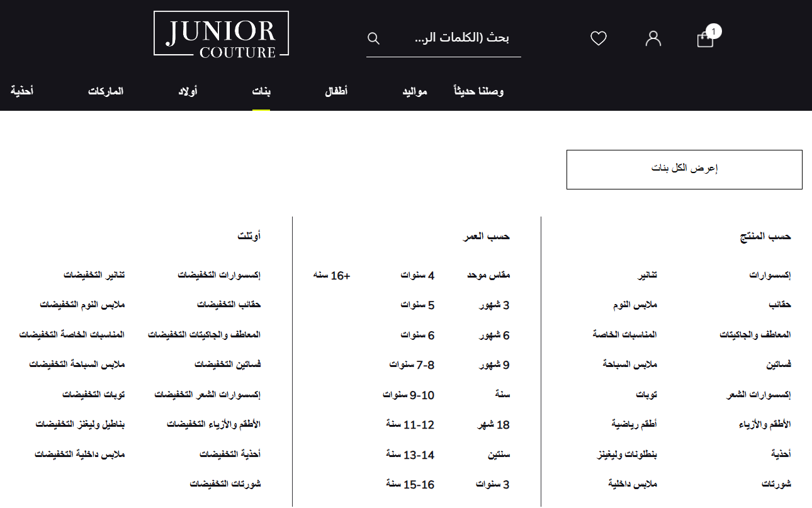Open المناسبات الخاصة category
This screenshot has width=812, height=508.
tap(624, 335)
